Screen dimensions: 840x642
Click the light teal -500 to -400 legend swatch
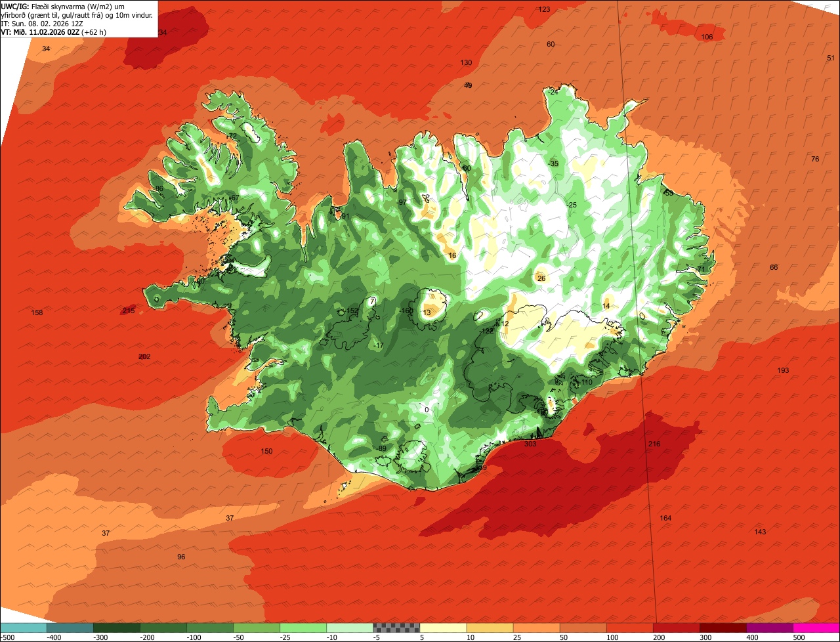[24, 628]
